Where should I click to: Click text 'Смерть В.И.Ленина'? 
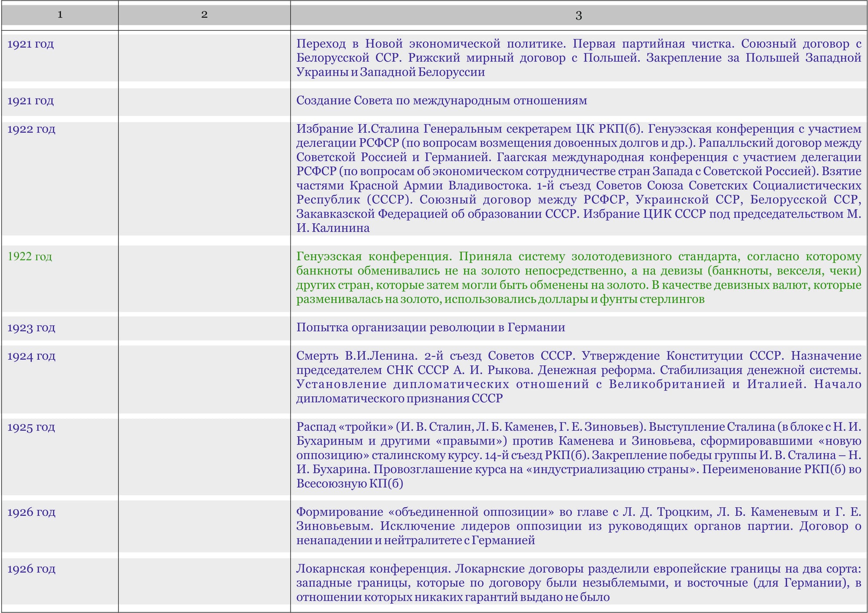pos(356,356)
